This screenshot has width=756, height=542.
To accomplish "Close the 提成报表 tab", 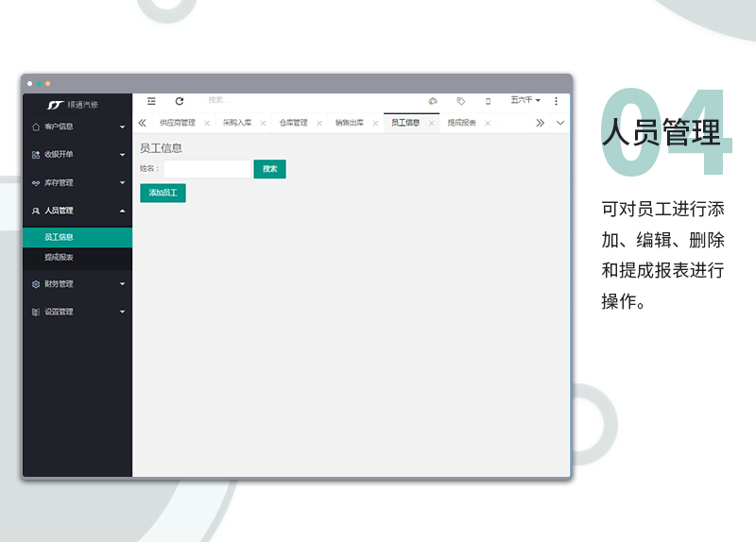I will point(488,124).
